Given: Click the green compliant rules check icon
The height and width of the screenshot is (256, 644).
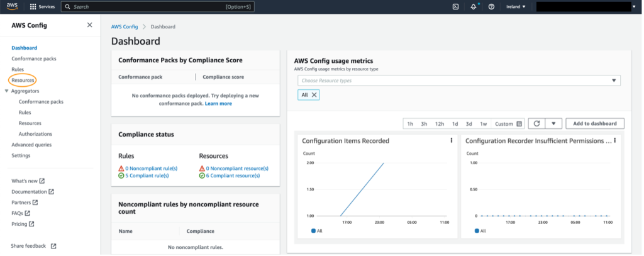Looking at the screenshot, I should tap(121, 175).
